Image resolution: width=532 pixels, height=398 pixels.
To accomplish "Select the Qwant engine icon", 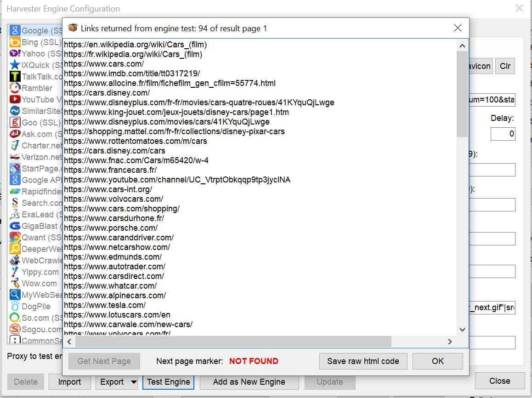I will (x=15, y=238).
